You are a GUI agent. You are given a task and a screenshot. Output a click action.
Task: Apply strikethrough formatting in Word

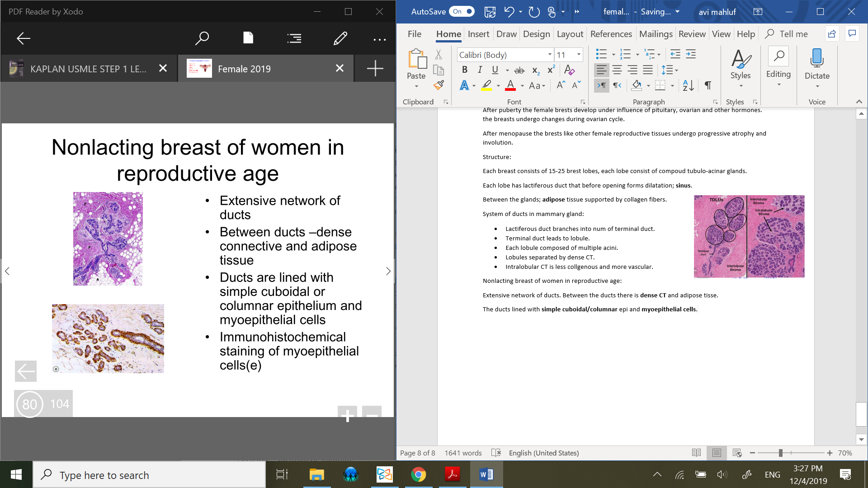tap(519, 70)
